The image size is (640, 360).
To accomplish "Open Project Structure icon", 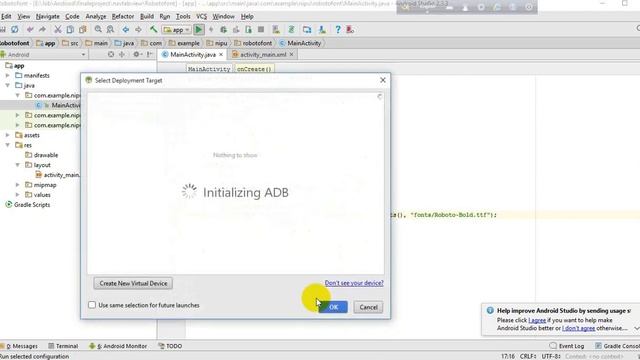I will point(307,29).
